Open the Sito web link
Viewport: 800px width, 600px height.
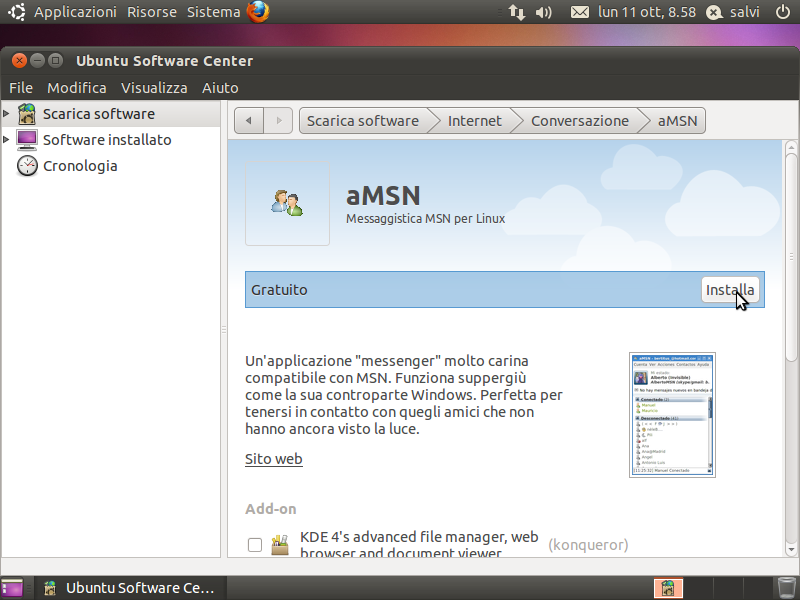pyautogui.click(x=273, y=459)
